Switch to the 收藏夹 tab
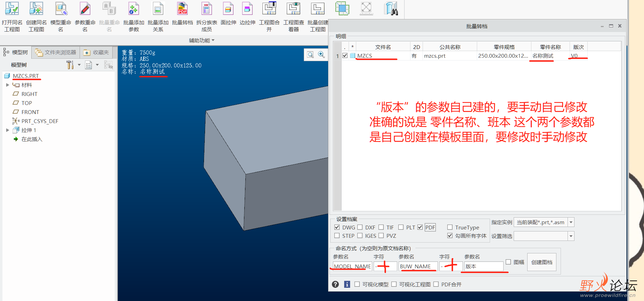This screenshot has height=301, width=644. (x=97, y=52)
